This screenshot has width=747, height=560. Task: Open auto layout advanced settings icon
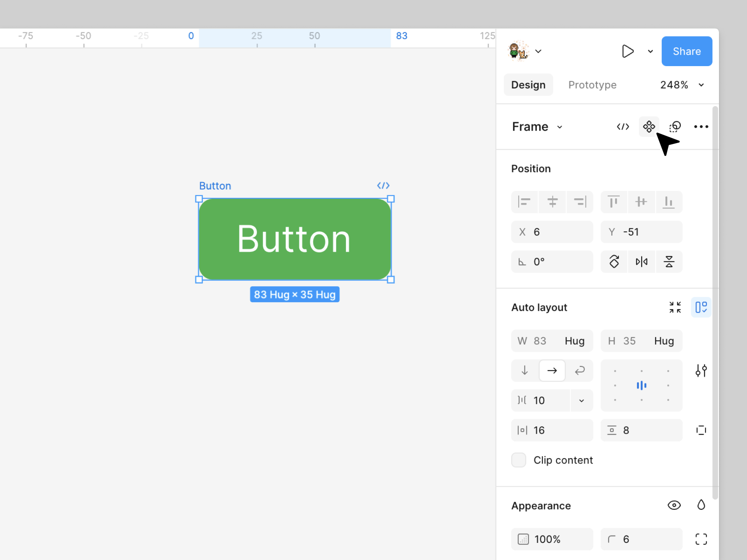tap(701, 371)
